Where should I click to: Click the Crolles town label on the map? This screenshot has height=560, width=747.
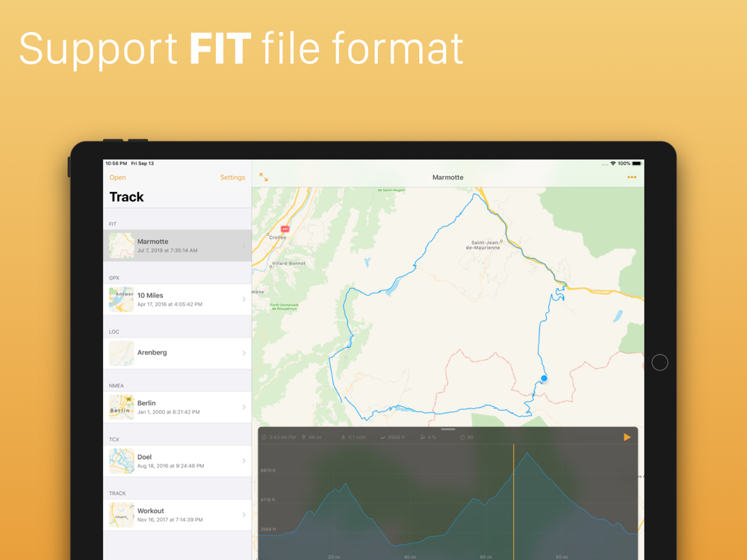click(278, 237)
